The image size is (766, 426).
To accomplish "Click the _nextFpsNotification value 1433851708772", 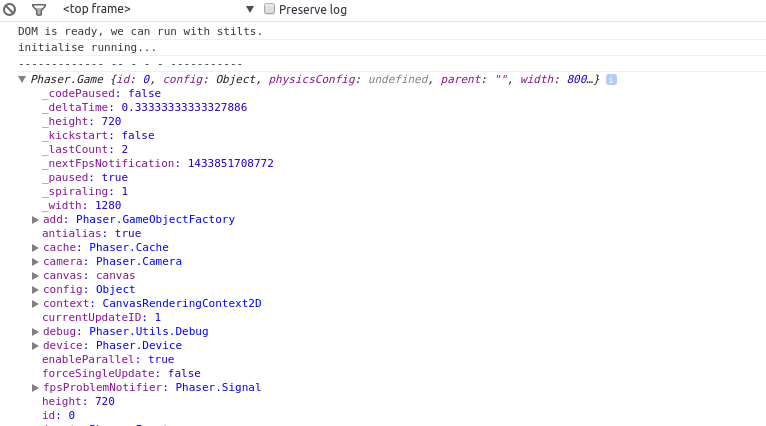I will tap(231, 163).
